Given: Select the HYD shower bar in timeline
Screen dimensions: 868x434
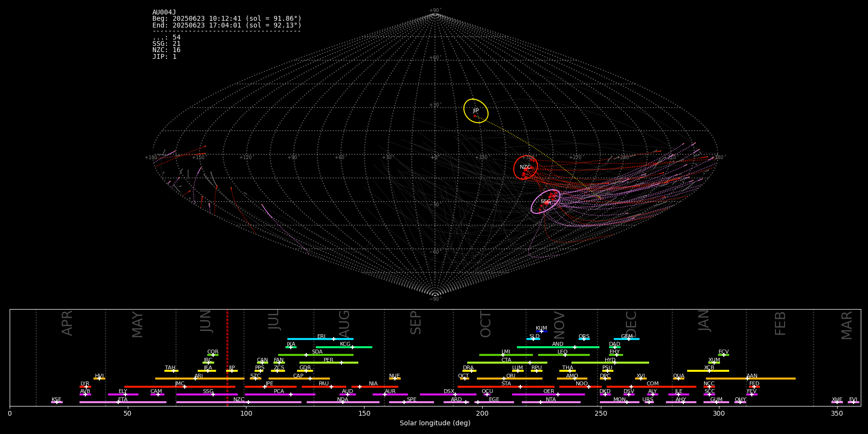Looking at the screenshot, I should [x=610, y=363].
